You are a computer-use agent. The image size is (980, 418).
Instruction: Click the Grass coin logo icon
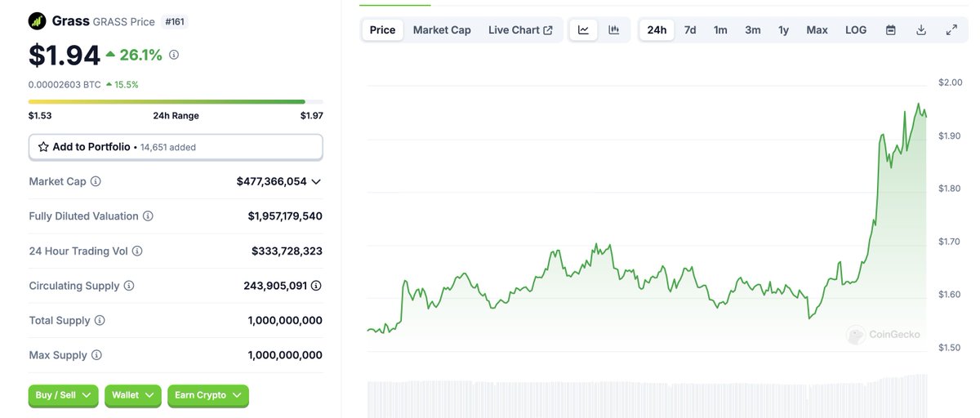pos(37,21)
